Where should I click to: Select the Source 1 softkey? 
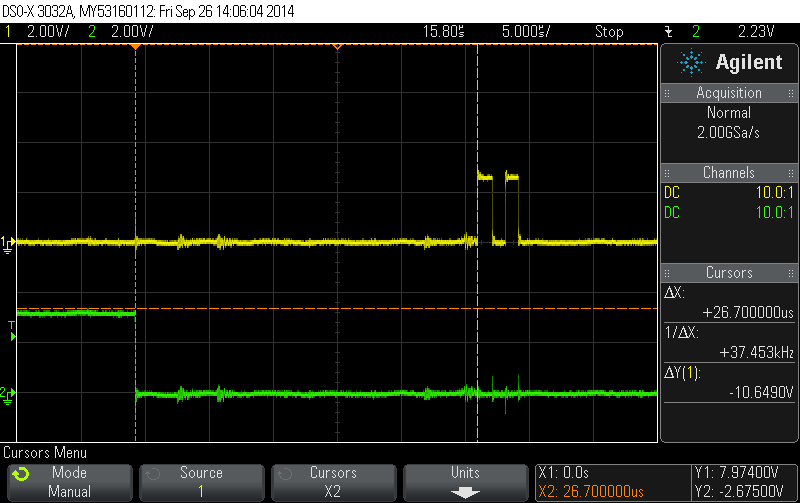pos(202,482)
